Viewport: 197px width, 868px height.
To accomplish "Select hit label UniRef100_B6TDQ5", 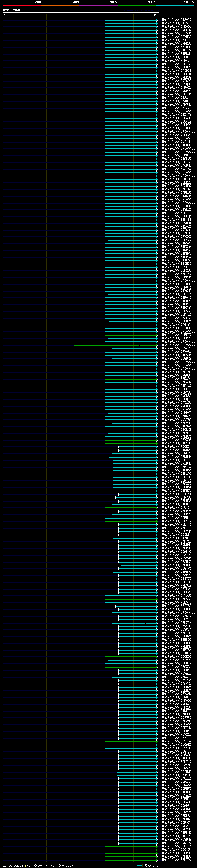I will click(176, 47).
